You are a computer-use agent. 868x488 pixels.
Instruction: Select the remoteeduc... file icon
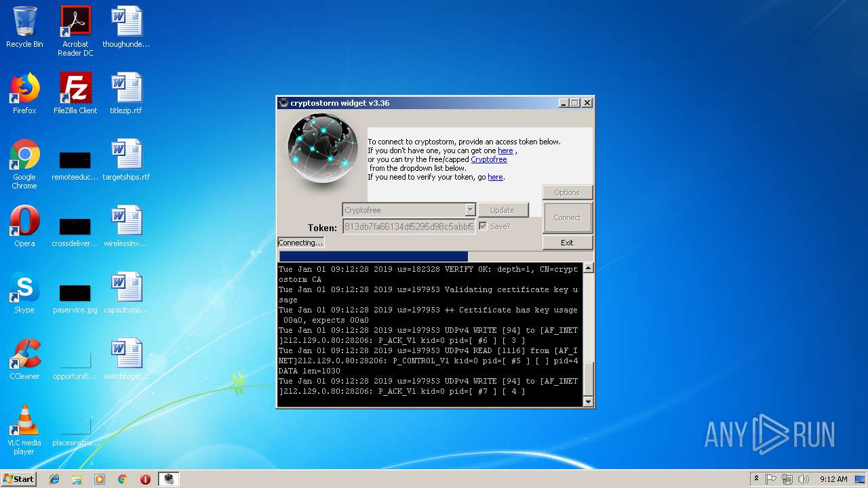tap(75, 164)
